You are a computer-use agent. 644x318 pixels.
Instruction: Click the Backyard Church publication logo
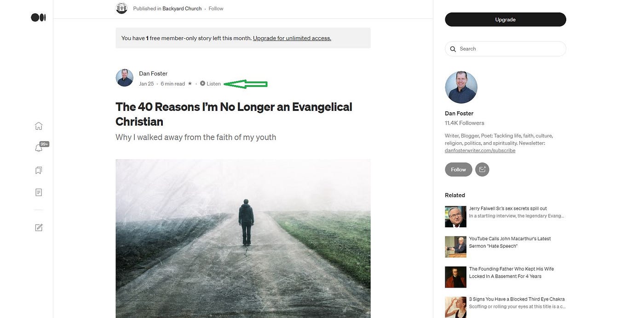(121, 8)
